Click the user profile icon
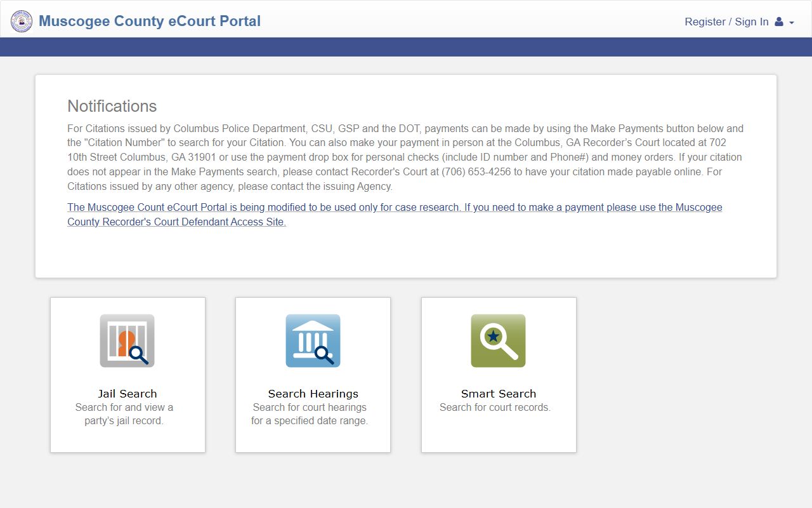The width and height of the screenshot is (812, 508). click(x=779, y=22)
